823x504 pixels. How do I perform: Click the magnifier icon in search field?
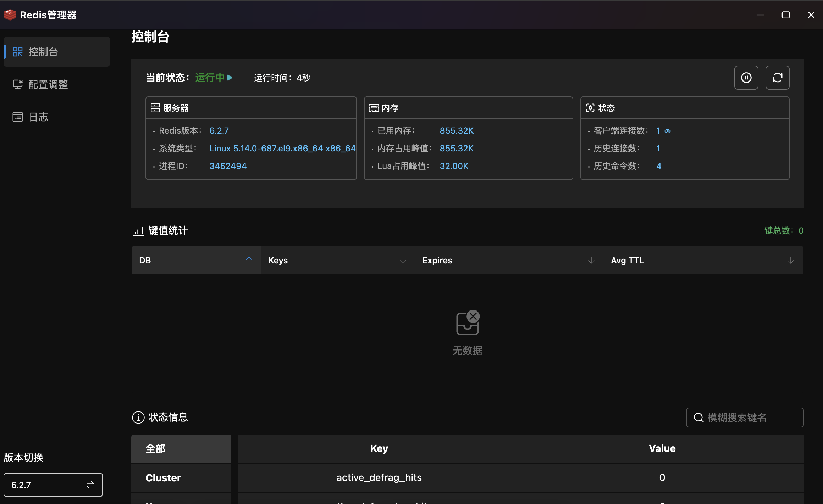pyautogui.click(x=698, y=418)
